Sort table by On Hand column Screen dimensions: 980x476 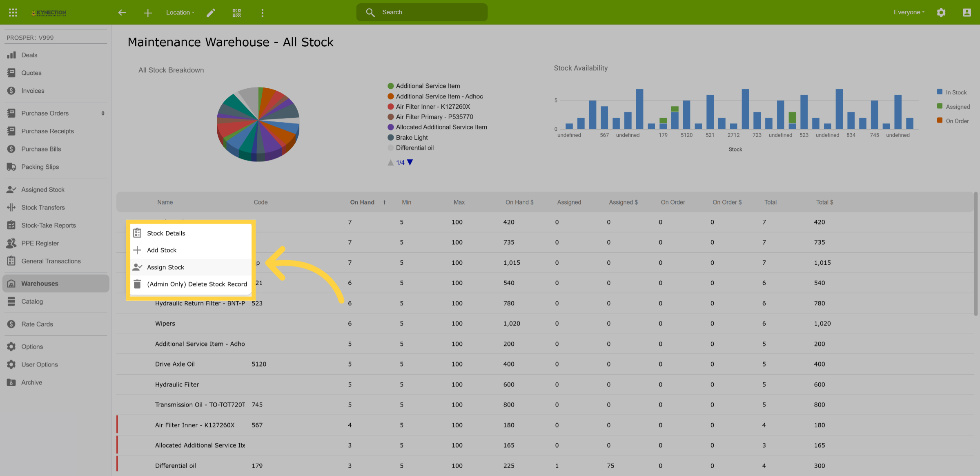363,202
